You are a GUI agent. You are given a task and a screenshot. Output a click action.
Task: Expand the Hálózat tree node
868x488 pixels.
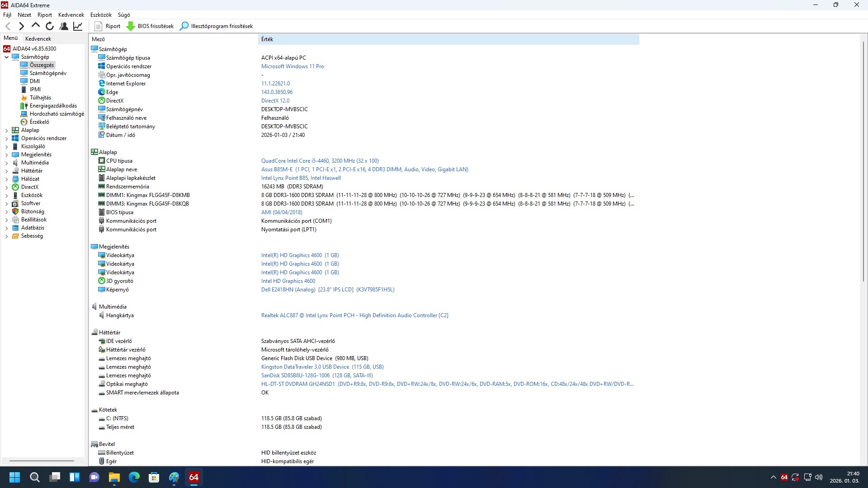tap(7, 179)
